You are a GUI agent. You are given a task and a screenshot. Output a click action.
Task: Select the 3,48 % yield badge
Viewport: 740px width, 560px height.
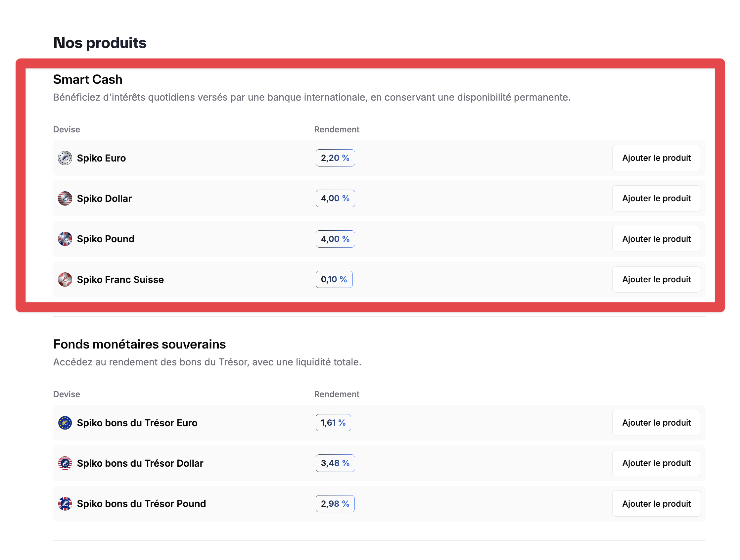click(x=335, y=463)
